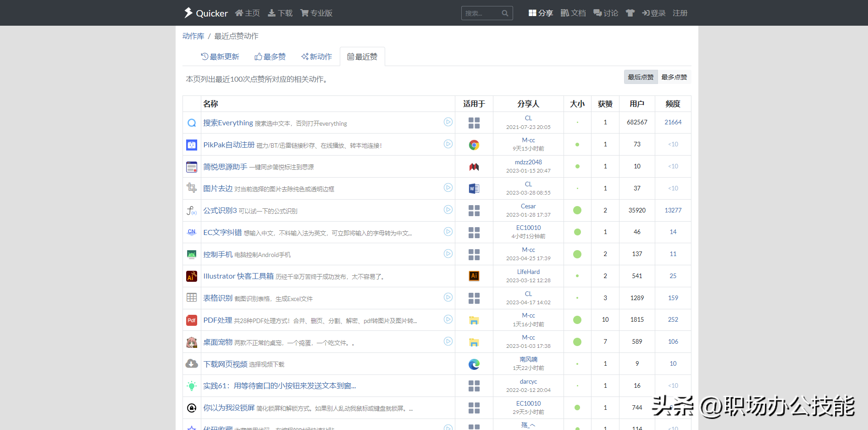Open 专业版 in the navbar
Viewport: 868px width, 430px height.
point(316,13)
